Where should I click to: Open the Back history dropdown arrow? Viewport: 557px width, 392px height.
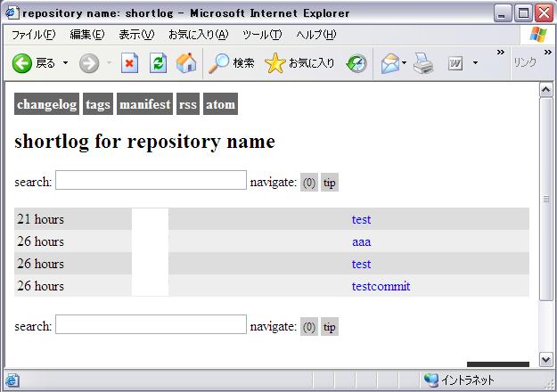[65, 63]
